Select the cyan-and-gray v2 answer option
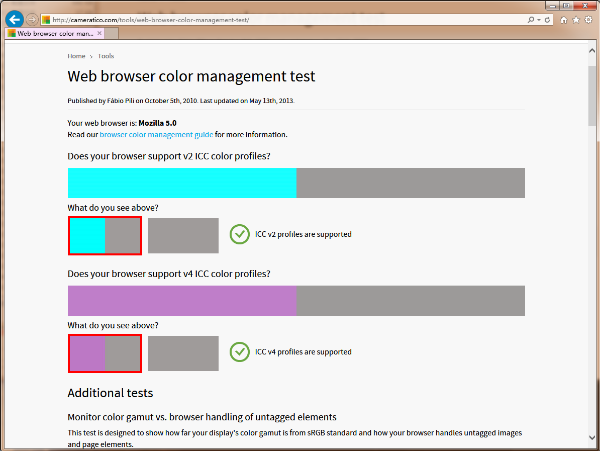600x451 pixels. coord(105,236)
